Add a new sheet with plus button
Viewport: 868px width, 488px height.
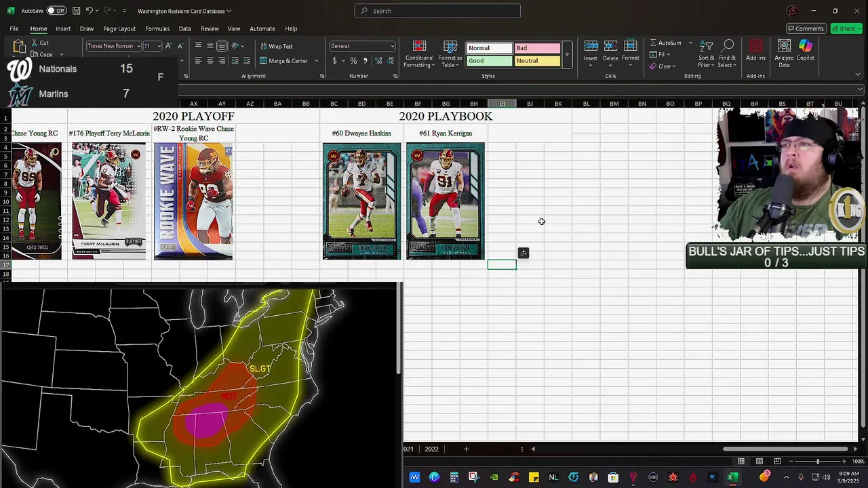[x=466, y=449]
